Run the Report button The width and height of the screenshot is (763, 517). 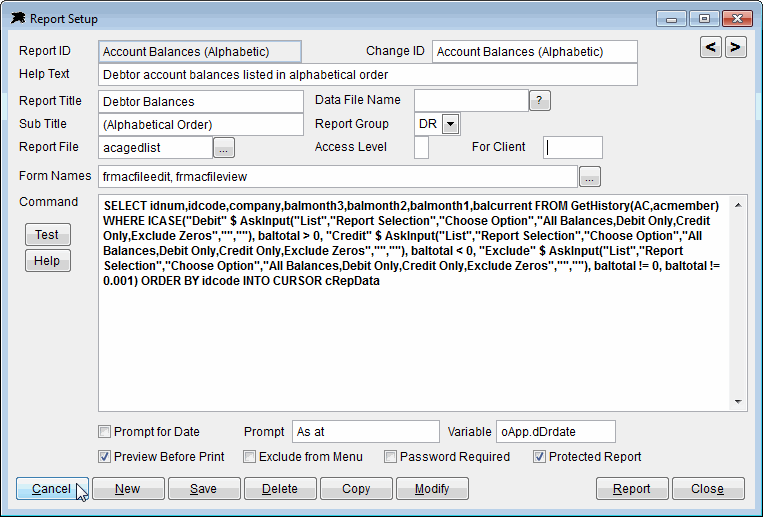click(x=632, y=489)
